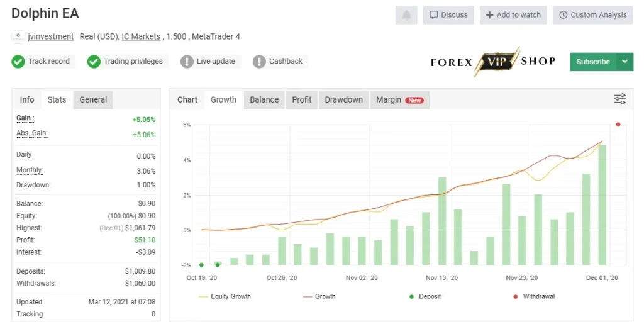Click the tallest bar near Dec 01

pyautogui.click(x=602, y=205)
